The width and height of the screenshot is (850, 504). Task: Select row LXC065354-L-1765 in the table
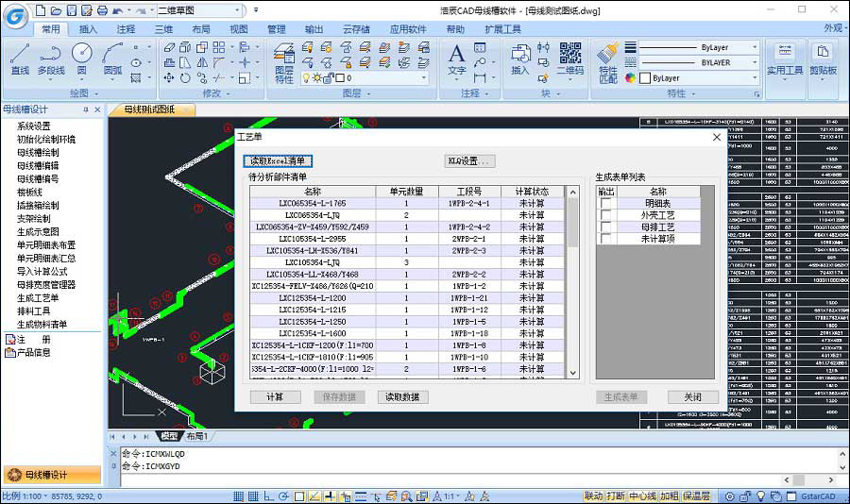[406, 203]
